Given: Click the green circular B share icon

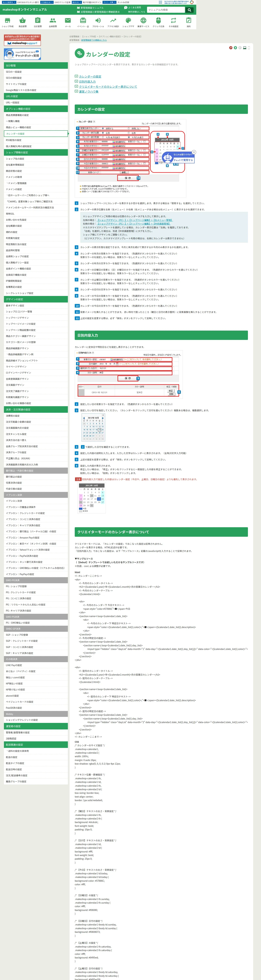Looking at the screenshot, I should click(x=235, y=48).
